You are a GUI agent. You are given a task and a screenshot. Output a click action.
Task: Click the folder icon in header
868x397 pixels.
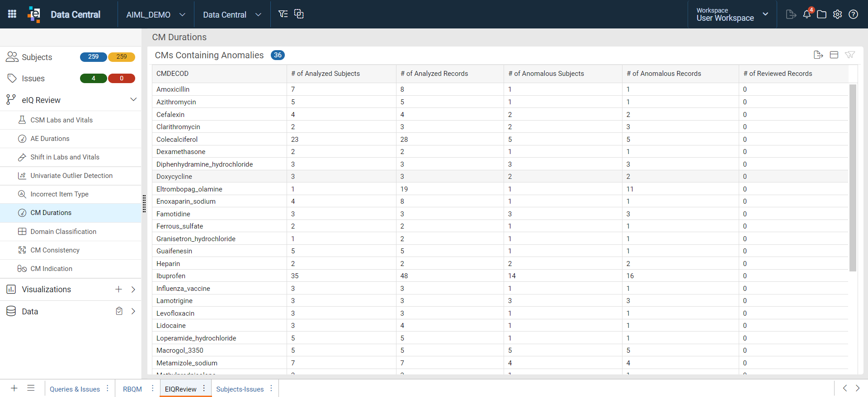[x=822, y=14]
